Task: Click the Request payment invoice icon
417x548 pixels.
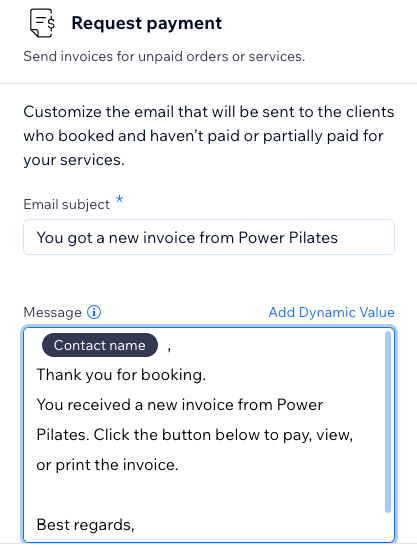Action: tap(42, 23)
